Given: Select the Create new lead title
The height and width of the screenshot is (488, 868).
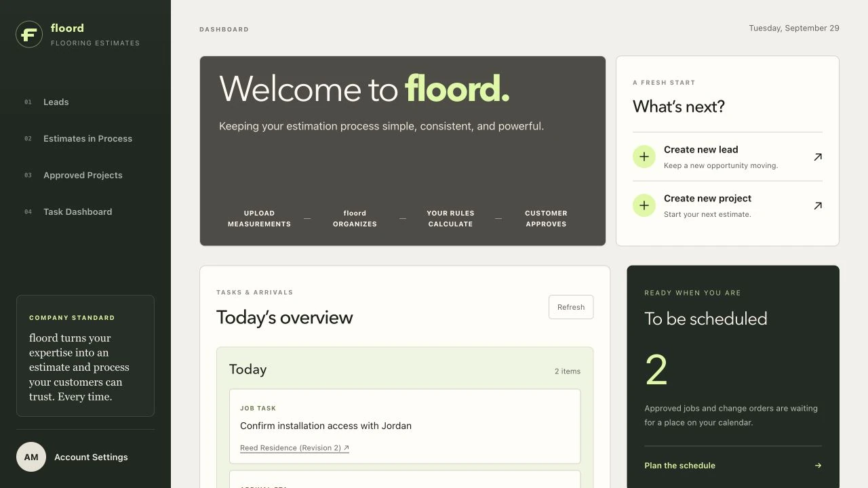Looking at the screenshot, I should [701, 150].
